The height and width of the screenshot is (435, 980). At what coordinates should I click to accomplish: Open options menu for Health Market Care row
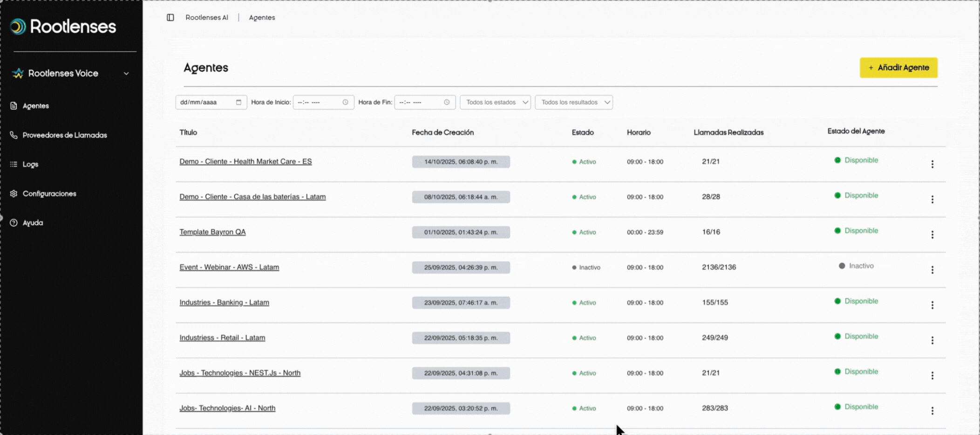[x=932, y=164]
